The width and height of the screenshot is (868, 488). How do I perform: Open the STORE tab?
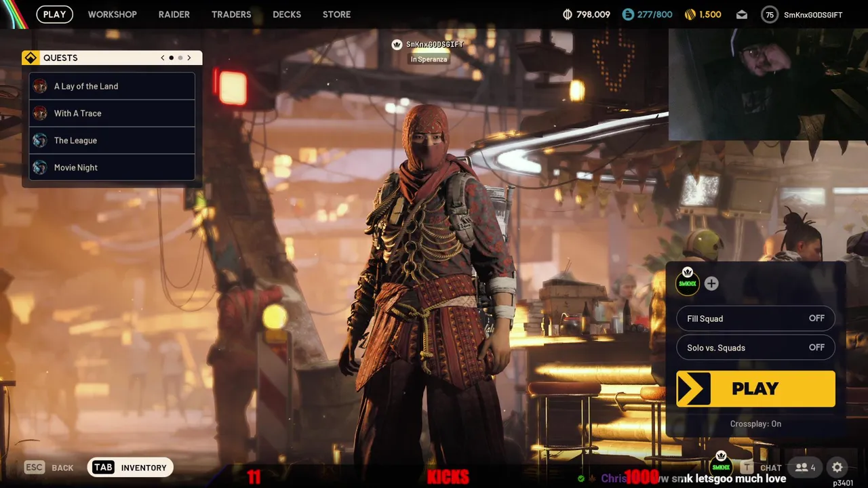click(336, 14)
